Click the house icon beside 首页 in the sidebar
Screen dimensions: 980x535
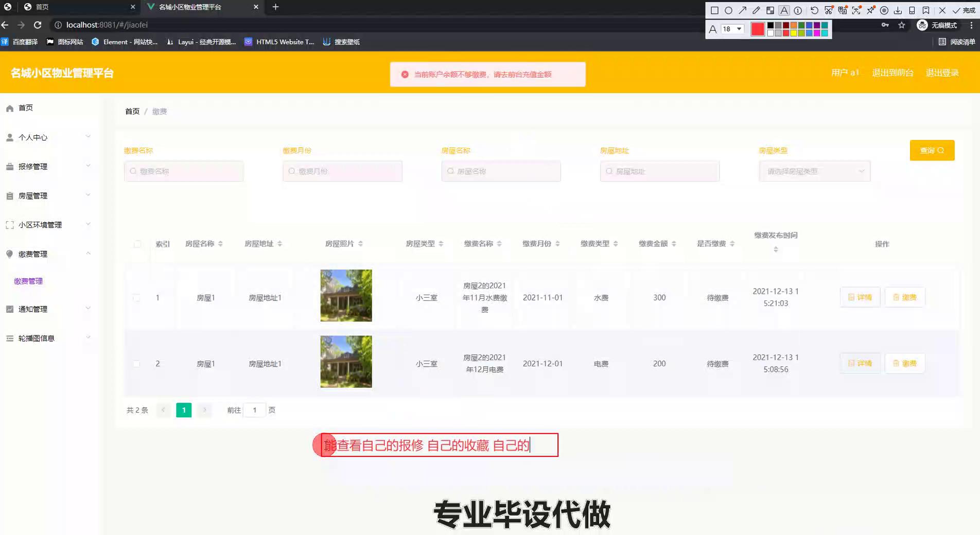(10, 108)
